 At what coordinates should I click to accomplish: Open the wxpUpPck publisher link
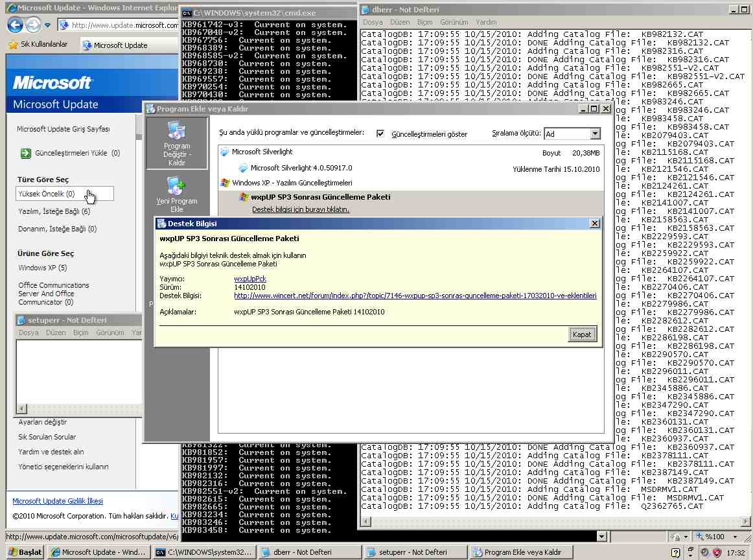click(x=250, y=279)
